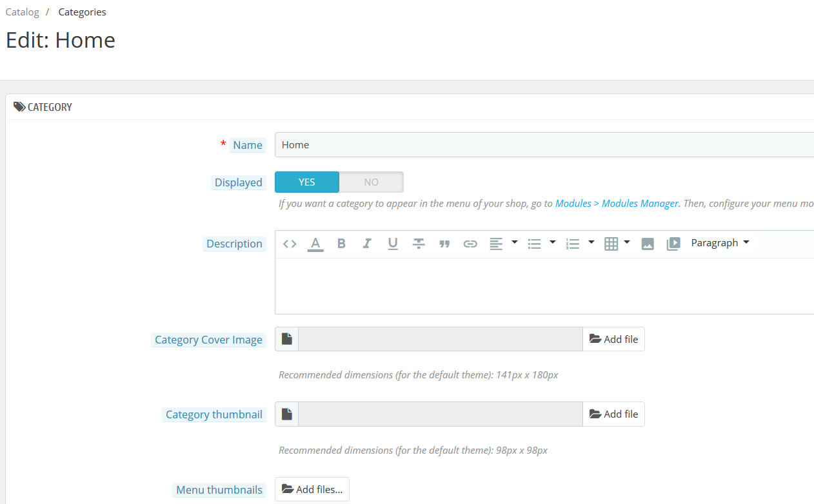
Task: Click the CATEGORY tag icon
Action: coord(19,107)
